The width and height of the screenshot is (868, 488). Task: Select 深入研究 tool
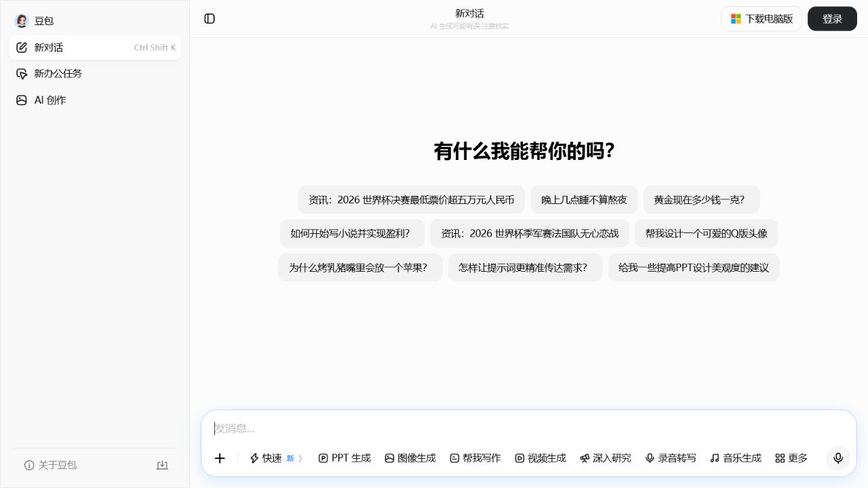pyautogui.click(x=606, y=458)
